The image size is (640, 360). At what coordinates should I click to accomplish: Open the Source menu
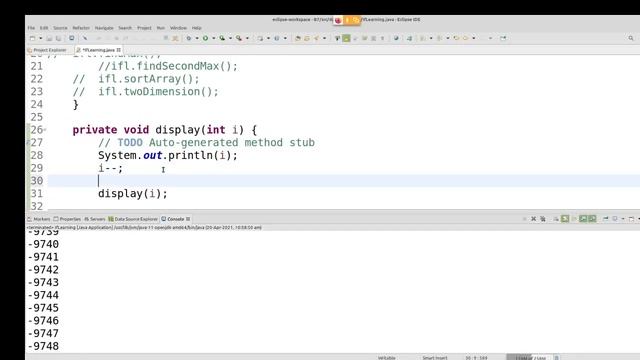pyautogui.click(x=60, y=28)
